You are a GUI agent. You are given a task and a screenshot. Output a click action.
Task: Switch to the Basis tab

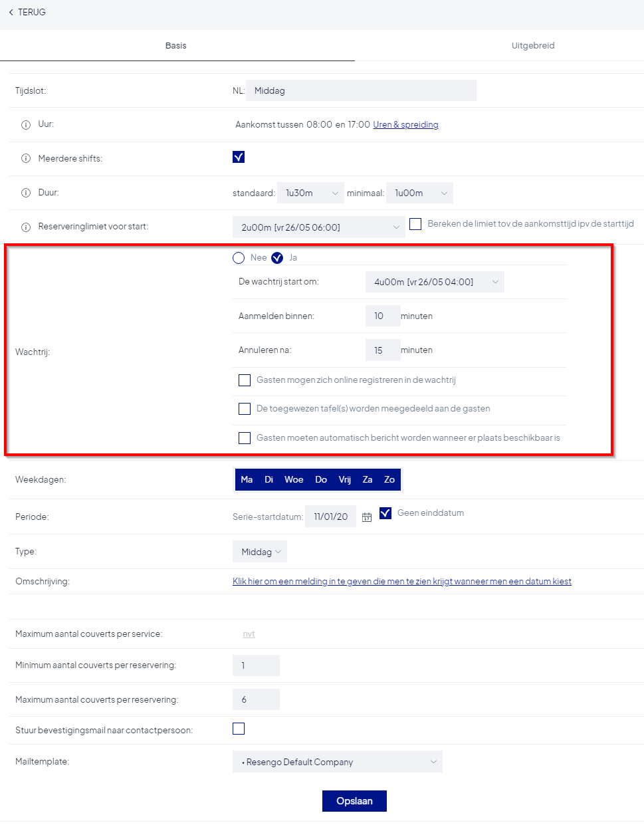tap(176, 45)
